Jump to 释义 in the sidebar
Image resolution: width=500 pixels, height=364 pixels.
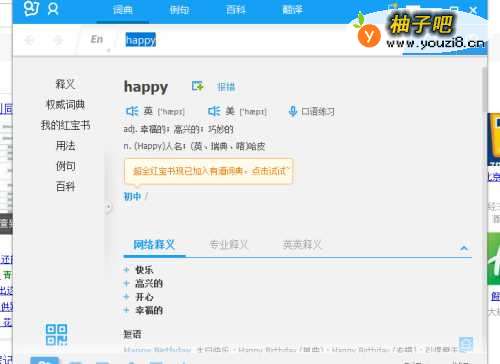pyautogui.click(x=65, y=84)
